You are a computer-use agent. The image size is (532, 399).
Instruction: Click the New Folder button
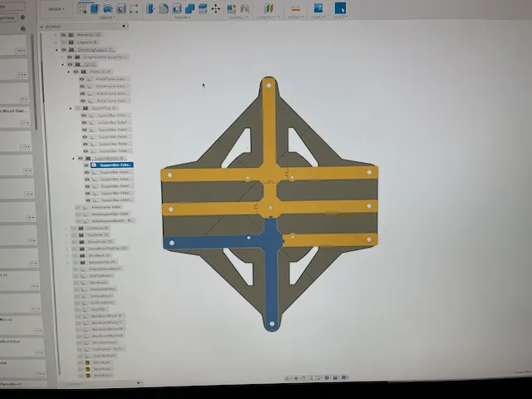7,17
